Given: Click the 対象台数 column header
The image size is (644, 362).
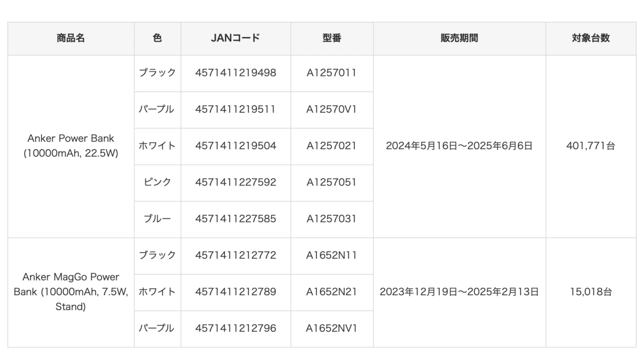Looking at the screenshot, I should [x=590, y=38].
